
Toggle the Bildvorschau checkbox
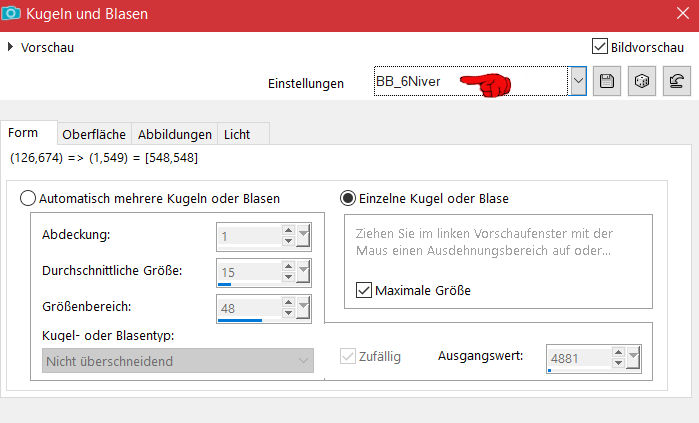[600, 46]
